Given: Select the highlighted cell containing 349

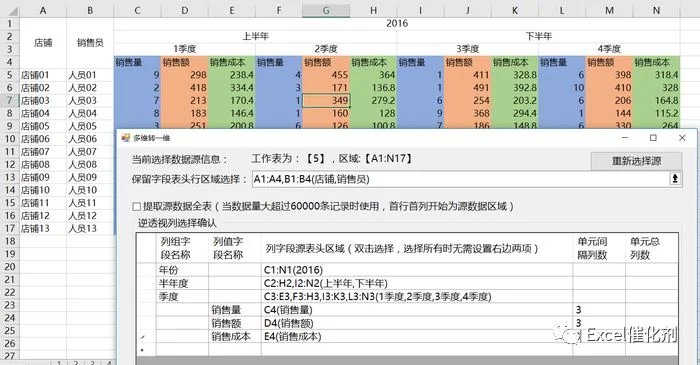Looking at the screenshot, I should point(326,100).
